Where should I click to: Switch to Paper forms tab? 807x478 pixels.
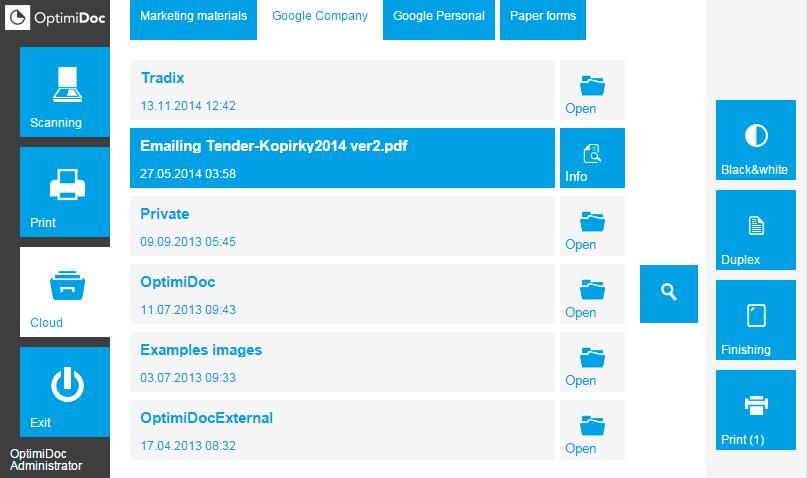543,19
